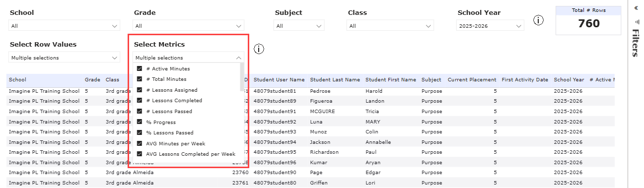
Task: Select first name Lori
Action: [371, 183]
